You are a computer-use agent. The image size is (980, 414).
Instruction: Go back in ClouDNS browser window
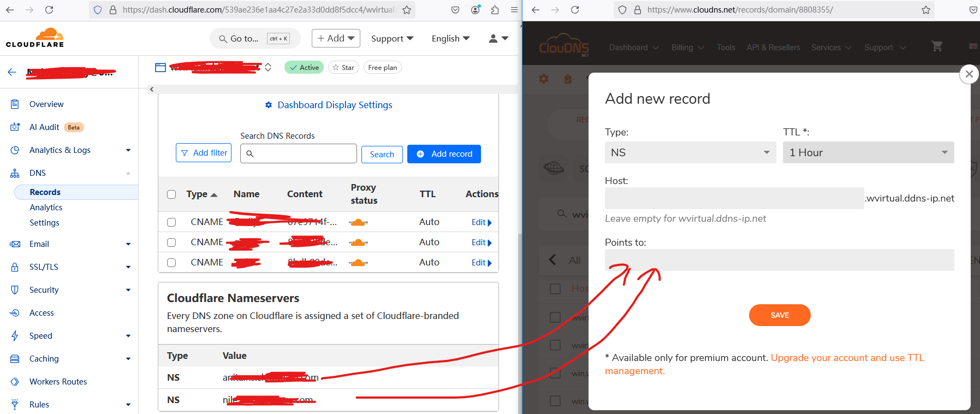536,10
